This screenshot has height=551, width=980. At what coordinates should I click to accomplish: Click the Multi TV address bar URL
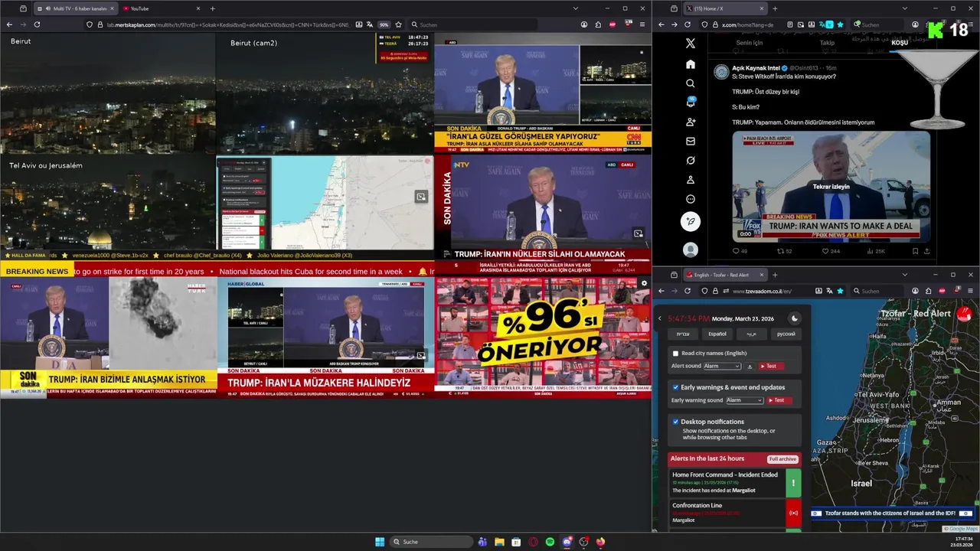pyautogui.click(x=228, y=24)
